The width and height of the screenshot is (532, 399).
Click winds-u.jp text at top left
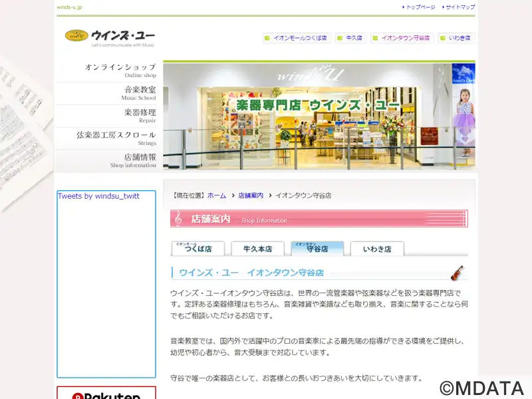[x=69, y=7]
